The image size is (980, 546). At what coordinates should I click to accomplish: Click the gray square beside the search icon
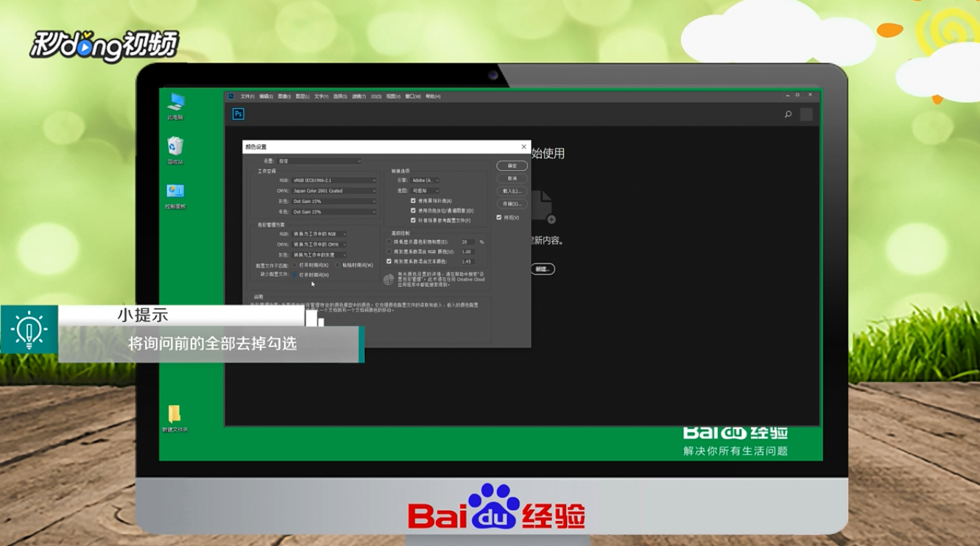[806, 114]
